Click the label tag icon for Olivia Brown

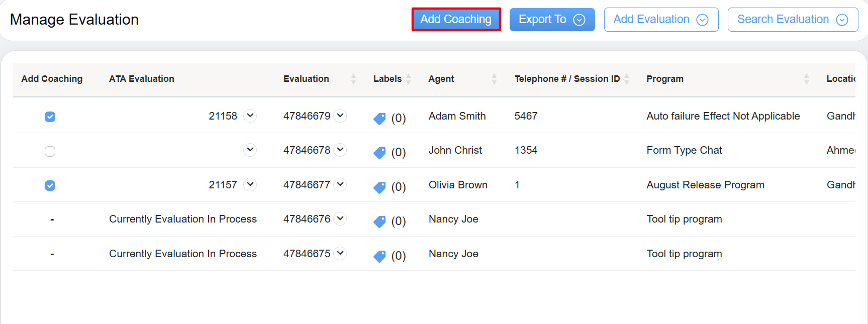tap(379, 187)
